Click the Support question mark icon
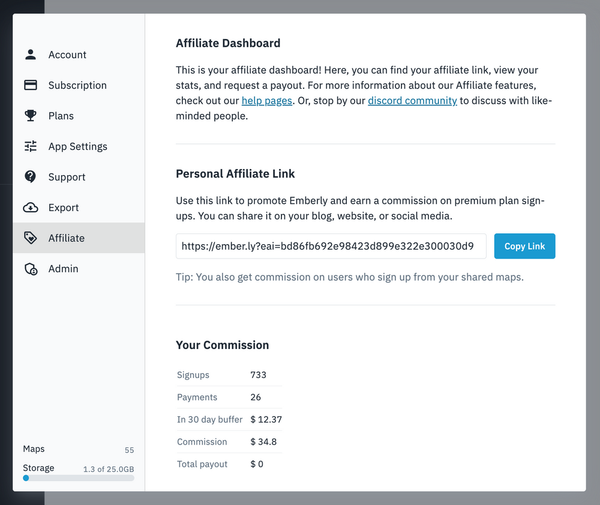 30,177
